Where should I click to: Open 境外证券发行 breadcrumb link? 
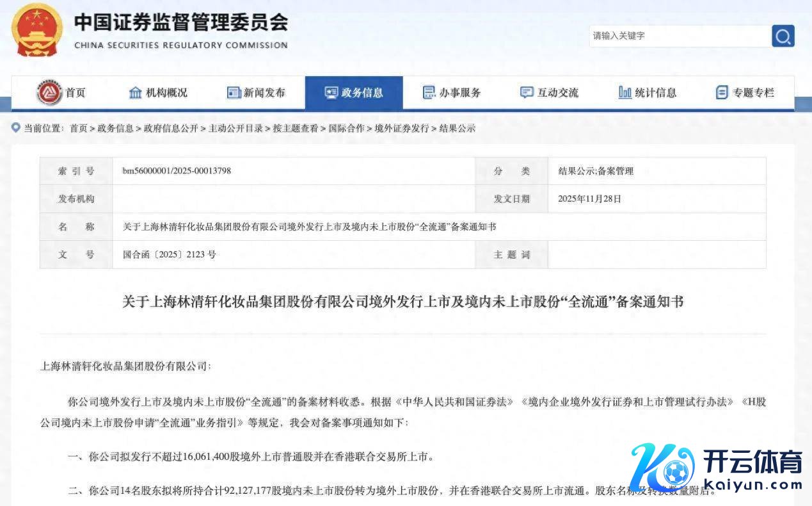[401, 128]
